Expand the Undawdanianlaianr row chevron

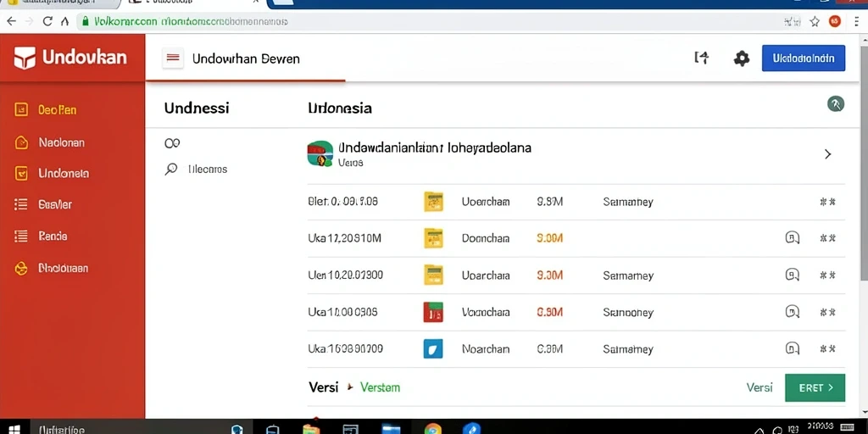click(827, 154)
